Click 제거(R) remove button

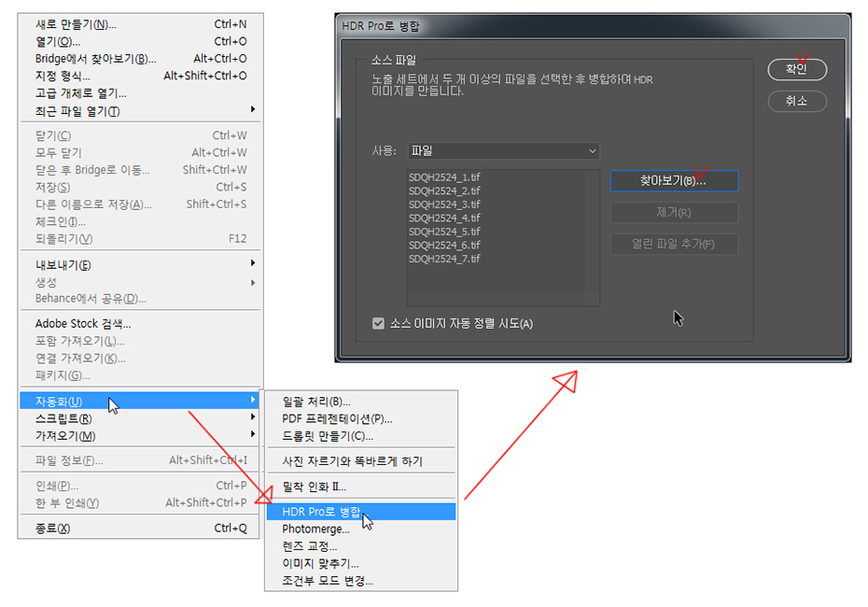click(x=674, y=212)
